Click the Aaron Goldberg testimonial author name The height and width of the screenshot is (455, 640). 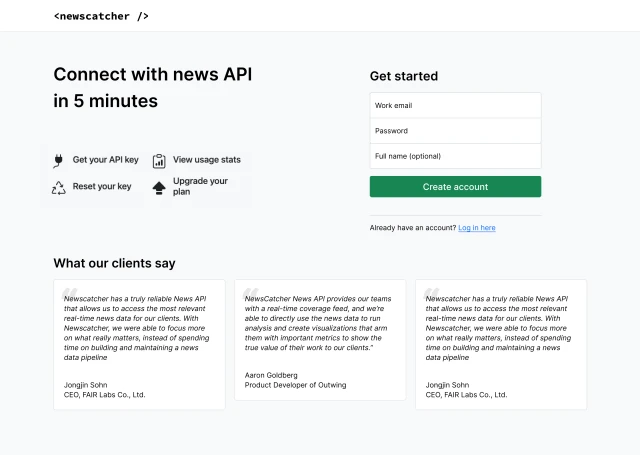(271, 375)
